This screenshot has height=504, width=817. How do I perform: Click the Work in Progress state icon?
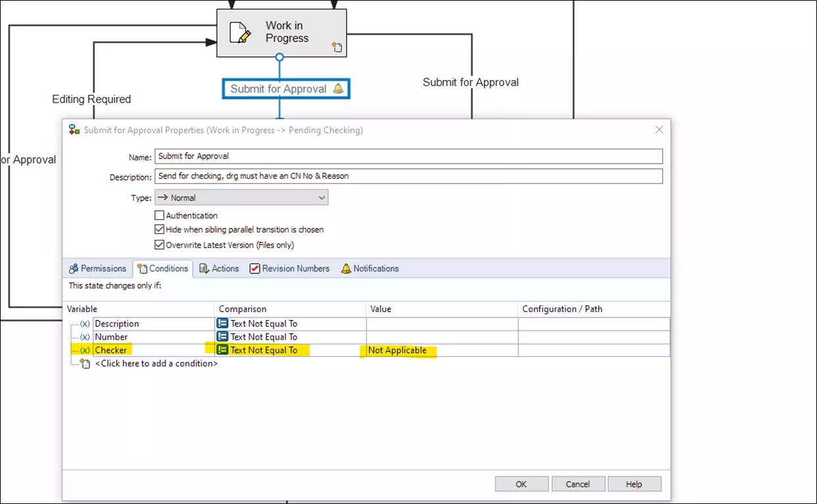click(240, 33)
